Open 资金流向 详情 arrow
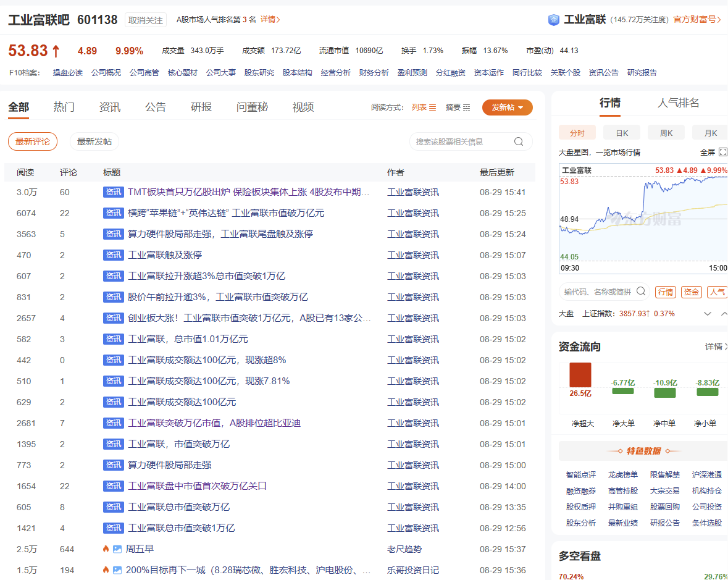 (716, 347)
